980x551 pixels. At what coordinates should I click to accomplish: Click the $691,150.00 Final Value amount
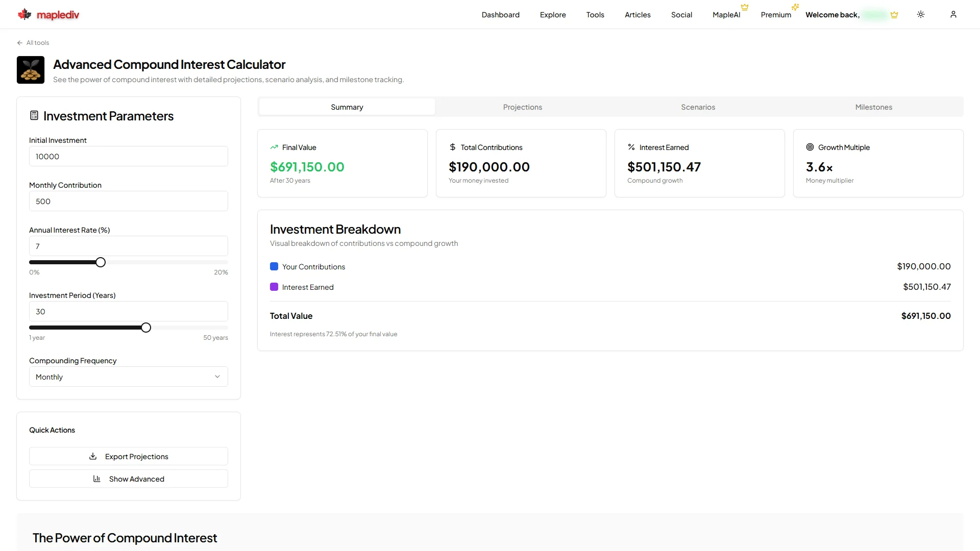click(x=307, y=167)
